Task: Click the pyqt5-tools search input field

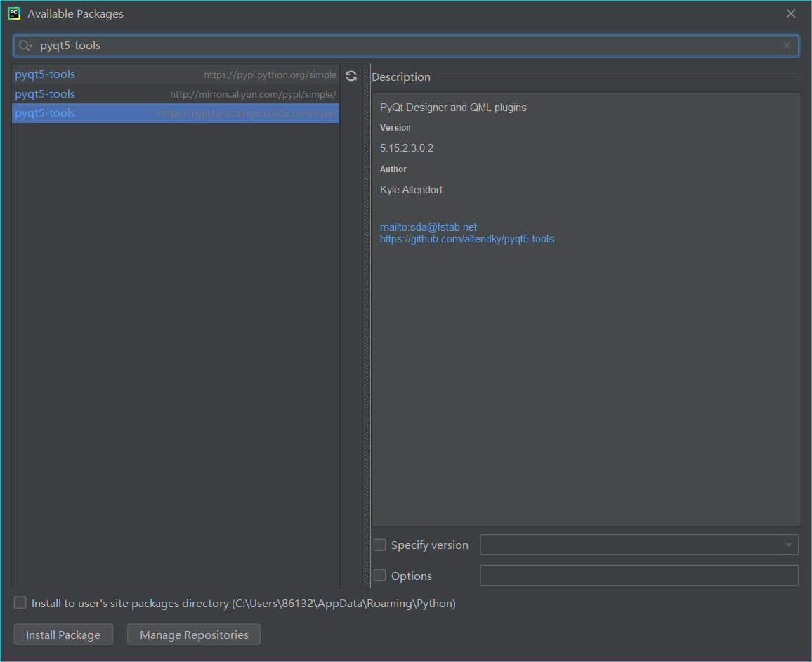Action: 406,46
